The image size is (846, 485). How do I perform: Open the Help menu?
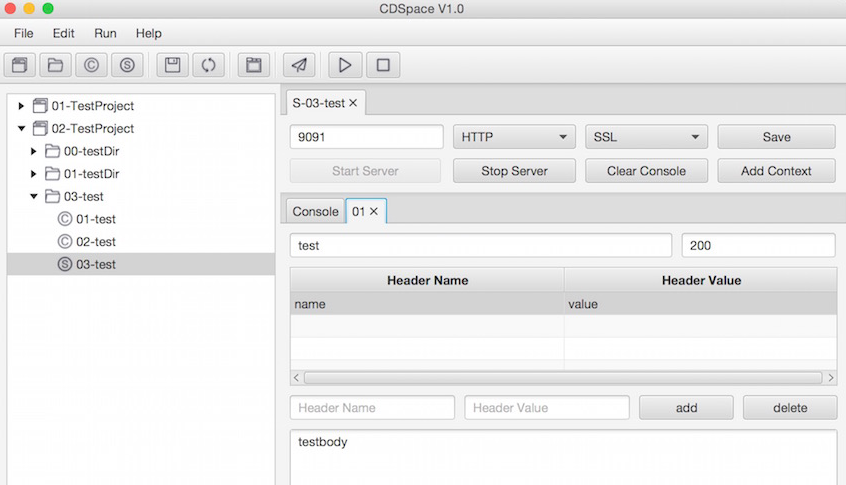coord(148,33)
